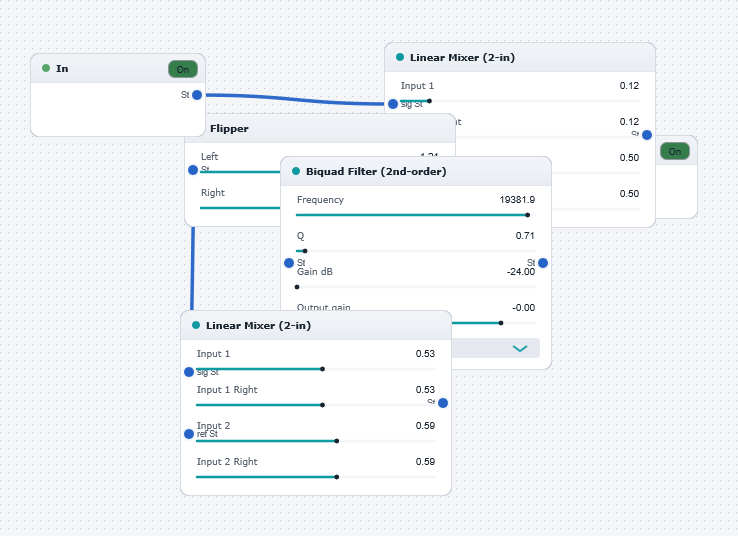Select the Biquad Filter (2nd-order) title
Screen dimensions: 738x536
coord(376,171)
